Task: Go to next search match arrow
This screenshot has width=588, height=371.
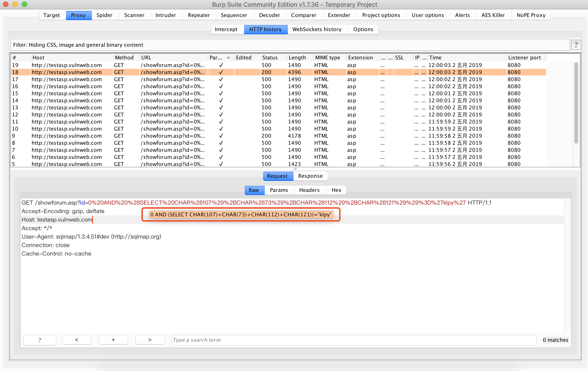Action: [150, 340]
